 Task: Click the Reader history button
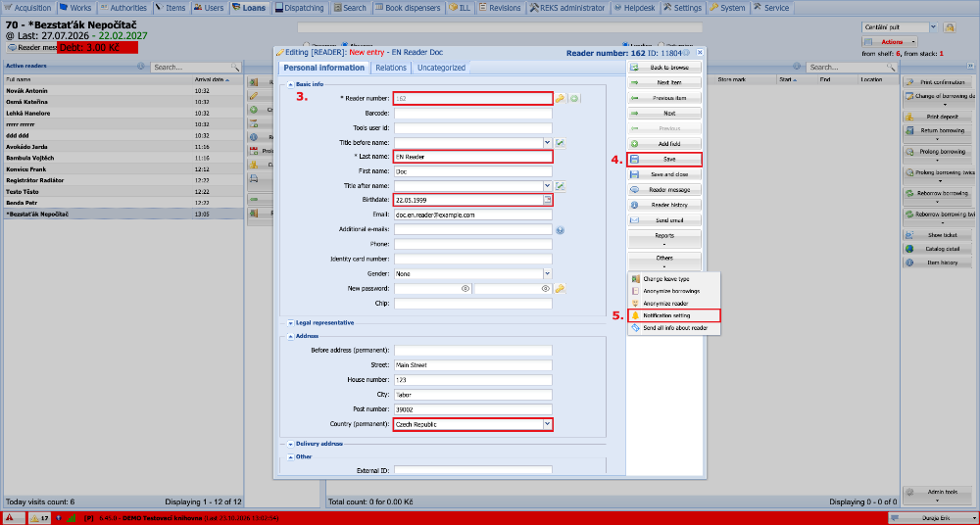tap(664, 205)
